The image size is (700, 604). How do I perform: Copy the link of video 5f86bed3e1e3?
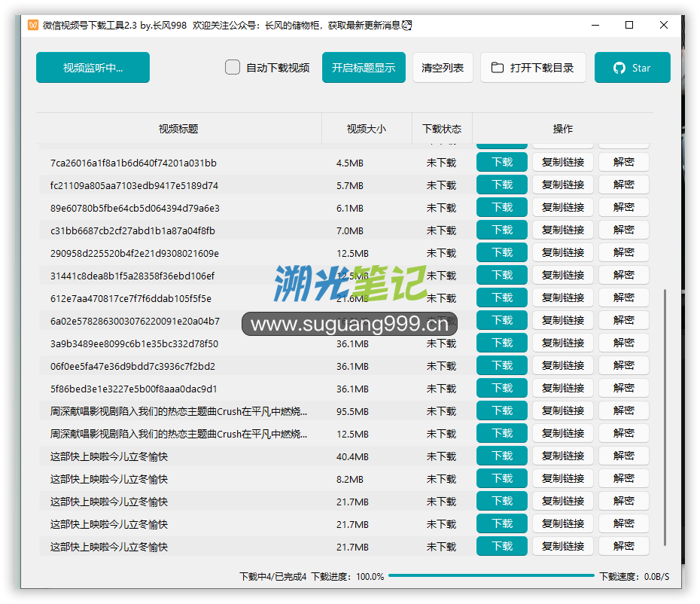click(563, 388)
